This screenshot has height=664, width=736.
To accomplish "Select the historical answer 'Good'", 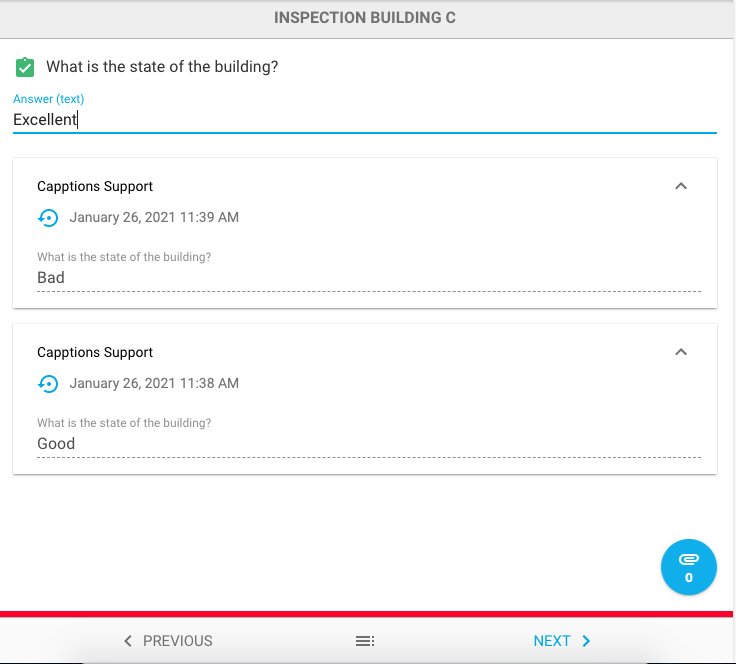I will tap(56, 443).
